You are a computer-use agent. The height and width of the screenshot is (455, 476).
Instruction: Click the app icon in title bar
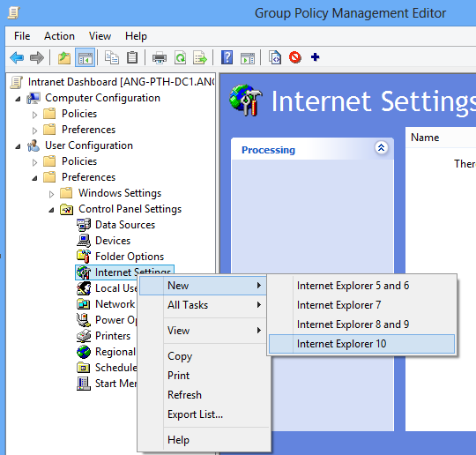point(13,12)
